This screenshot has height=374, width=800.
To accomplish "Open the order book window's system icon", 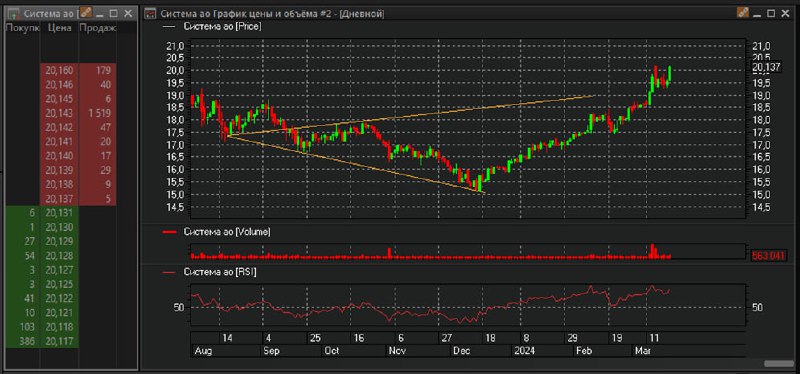I will 14,14.
